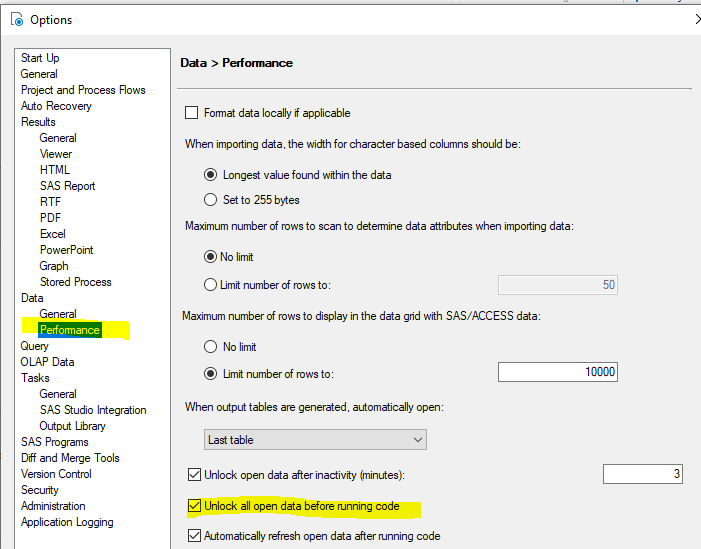This screenshot has height=549, width=701.
Task: Select Project and Process Flows category
Action: click(x=83, y=90)
